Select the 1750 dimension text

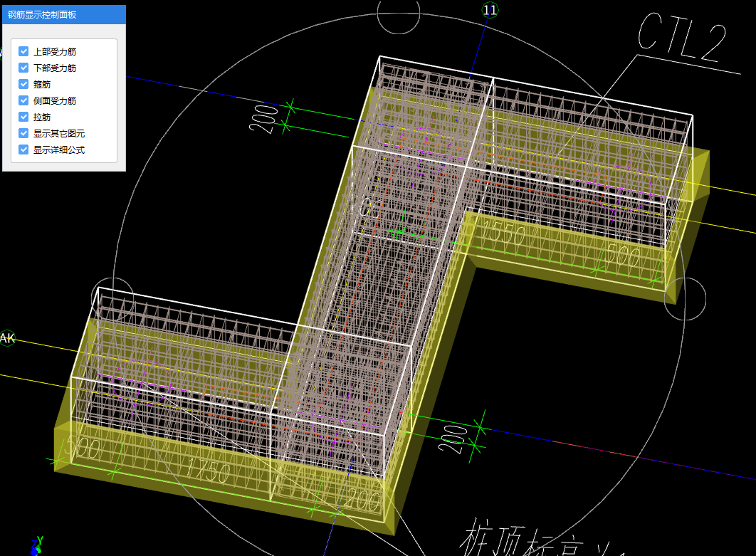(x=209, y=470)
